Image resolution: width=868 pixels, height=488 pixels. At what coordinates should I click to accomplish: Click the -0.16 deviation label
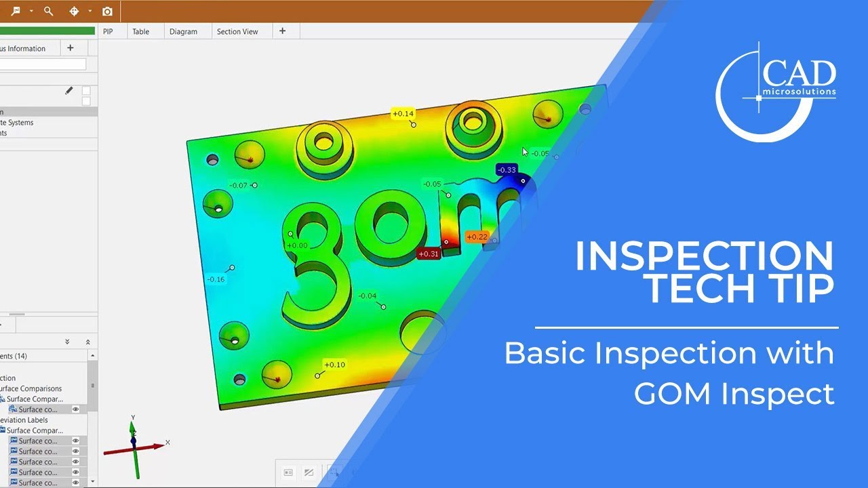click(216, 279)
